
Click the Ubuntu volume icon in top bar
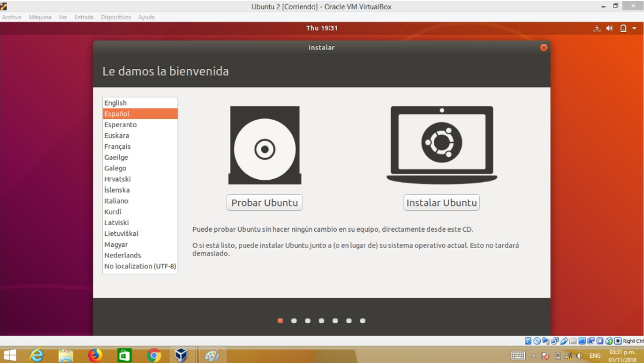[610, 29]
